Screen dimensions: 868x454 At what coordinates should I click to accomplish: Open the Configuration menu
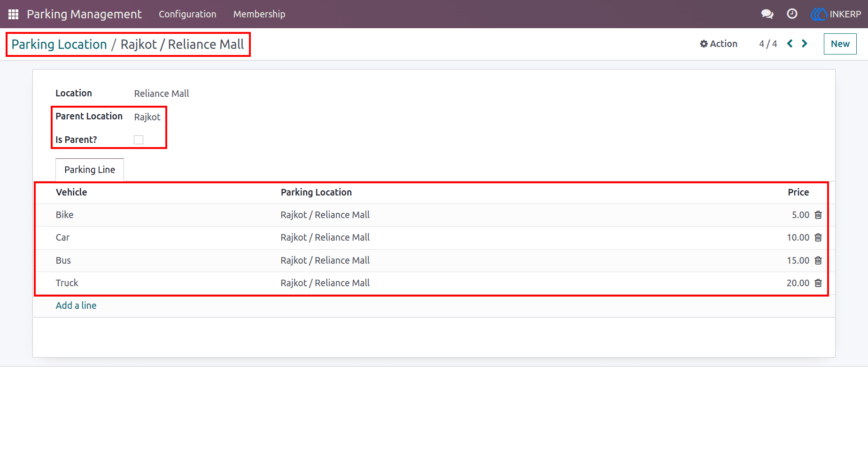[187, 14]
